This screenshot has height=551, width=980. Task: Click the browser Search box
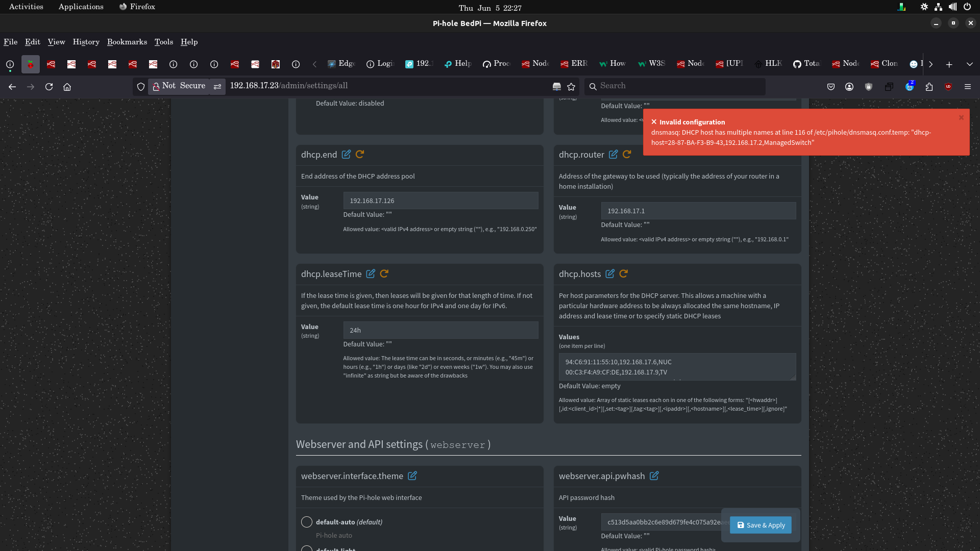click(675, 86)
